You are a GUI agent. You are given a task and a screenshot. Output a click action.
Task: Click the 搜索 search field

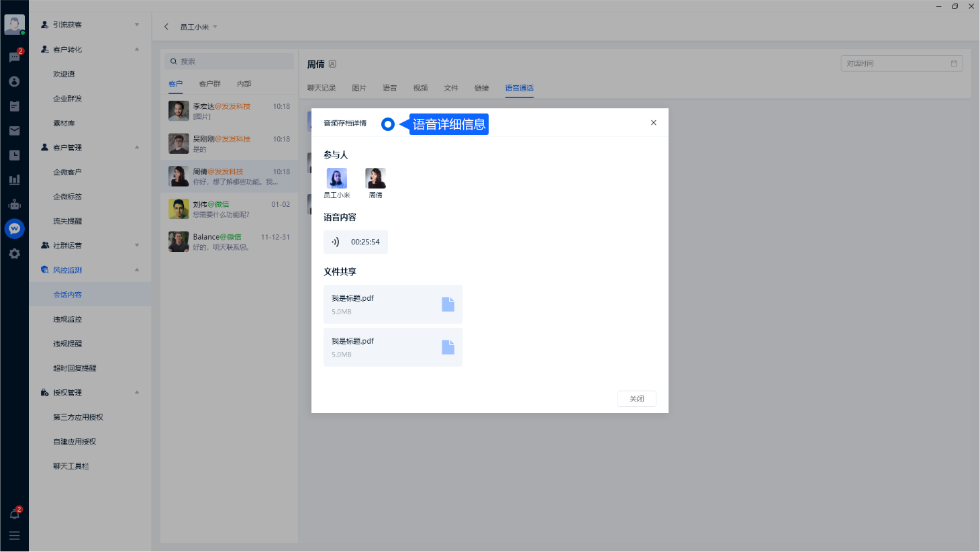(x=230, y=61)
